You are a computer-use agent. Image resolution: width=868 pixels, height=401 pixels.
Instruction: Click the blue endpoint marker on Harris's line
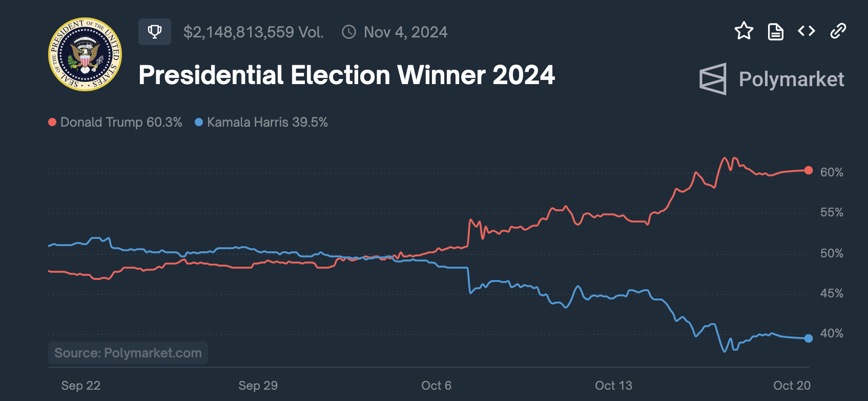point(809,338)
